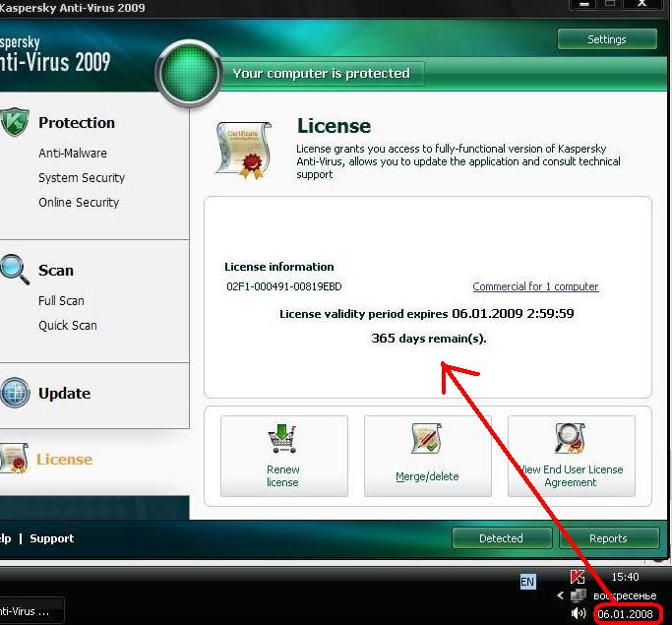Screen dimensions: 672x625
Task: Open the Protection section
Action: click(x=77, y=123)
